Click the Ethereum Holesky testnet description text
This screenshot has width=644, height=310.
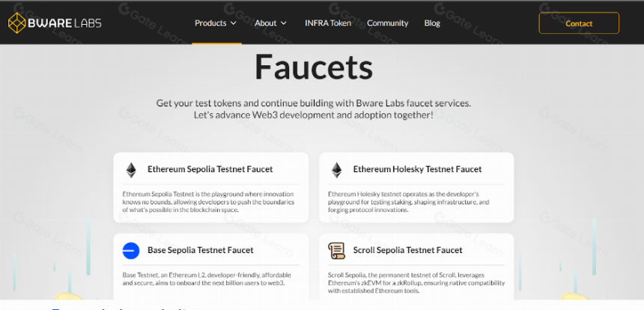click(409, 202)
